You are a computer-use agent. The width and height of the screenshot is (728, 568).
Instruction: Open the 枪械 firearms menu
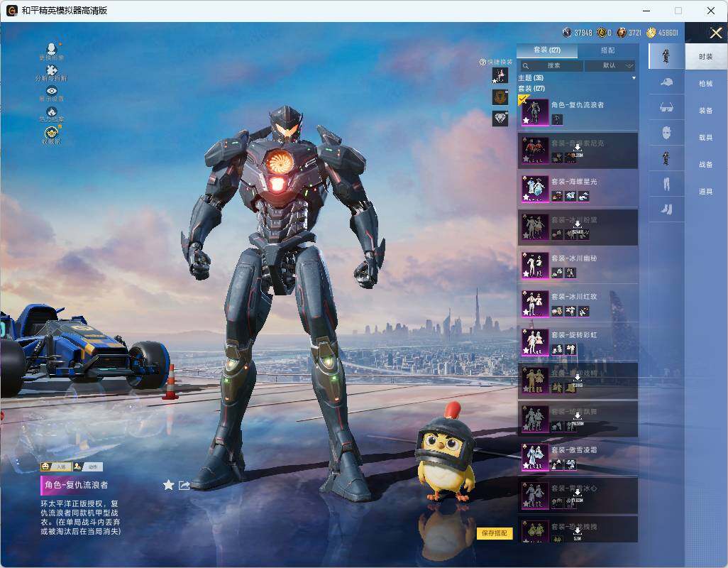tap(706, 84)
